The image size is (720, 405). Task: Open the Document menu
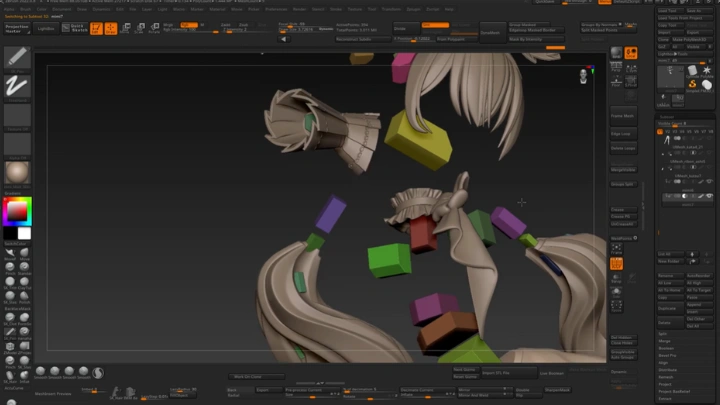(x=62, y=9)
